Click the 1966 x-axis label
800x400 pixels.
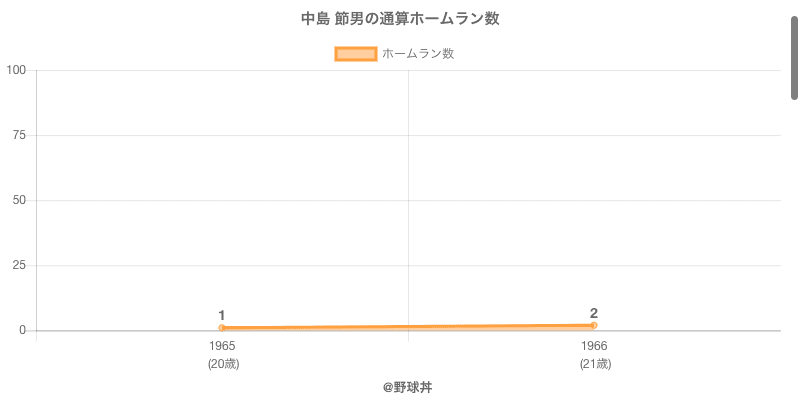[594, 346]
